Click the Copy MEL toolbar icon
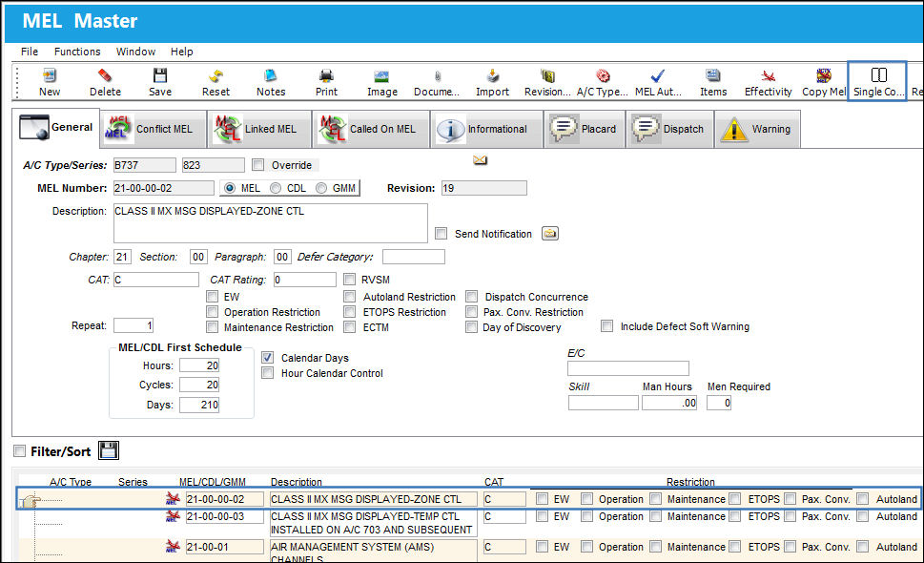This screenshot has height=563, width=924. (824, 82)
